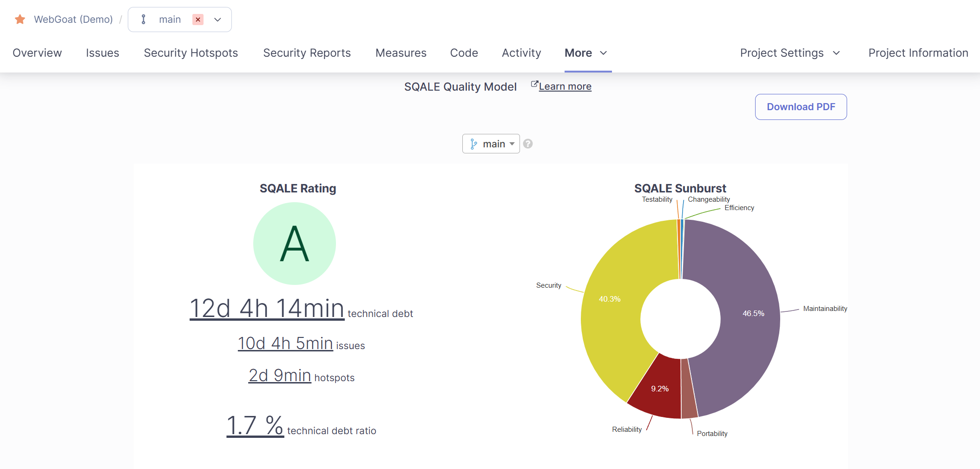The height and width of the screenshot is (469, 980).
Task: Click the Download PDF button
Action: coord(801,107)
